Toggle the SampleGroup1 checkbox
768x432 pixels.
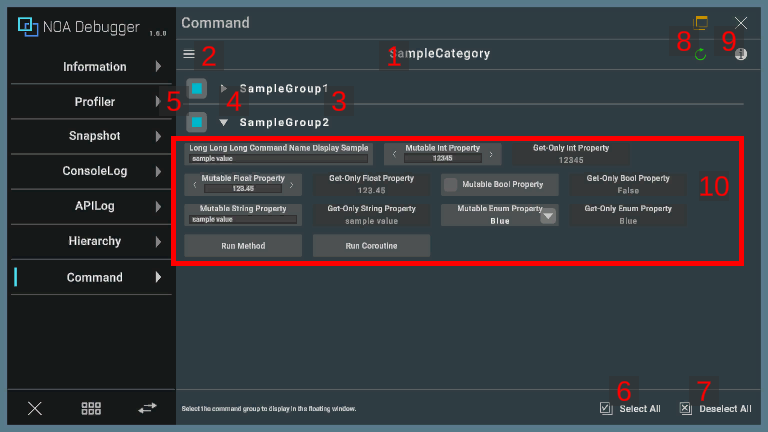pos(197,89)
